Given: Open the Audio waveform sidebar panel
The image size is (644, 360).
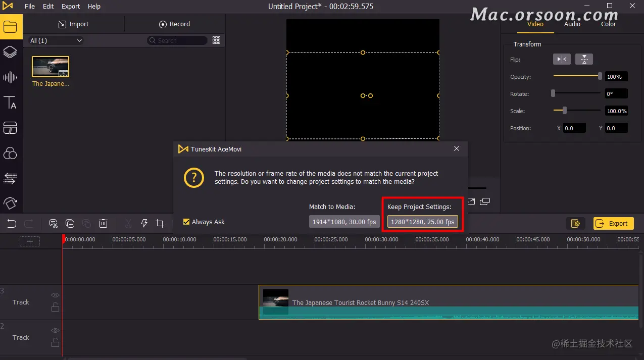Looking at the screenshot, I should (x=10, y=77).
